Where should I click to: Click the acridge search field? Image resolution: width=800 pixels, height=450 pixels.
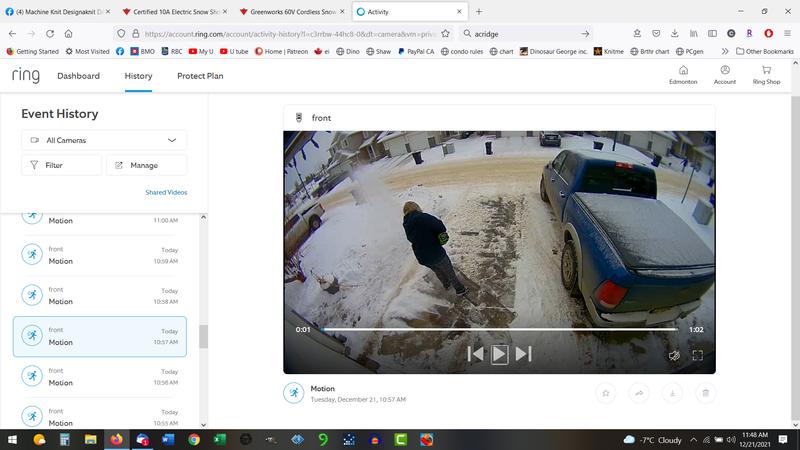(527, 34)
